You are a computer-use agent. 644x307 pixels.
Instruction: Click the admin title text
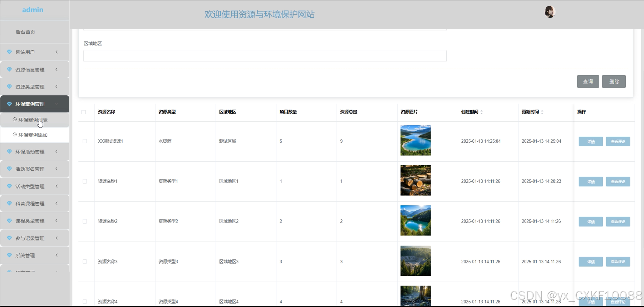coord(33,10)
